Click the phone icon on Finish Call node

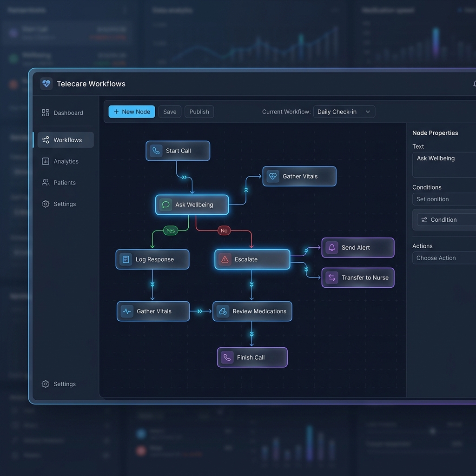227,357
